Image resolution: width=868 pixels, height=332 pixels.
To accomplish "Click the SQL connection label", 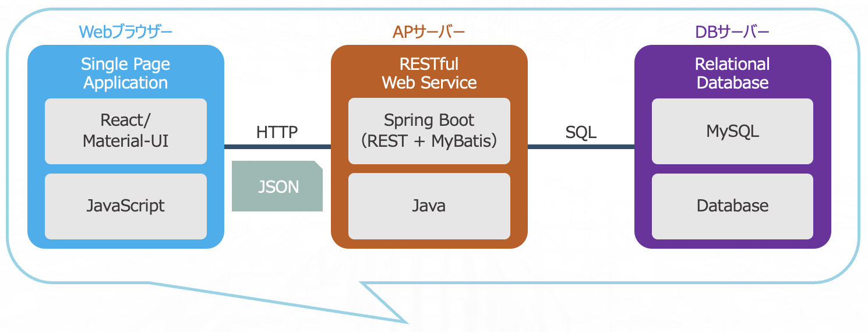I will (x=581, y=132).
